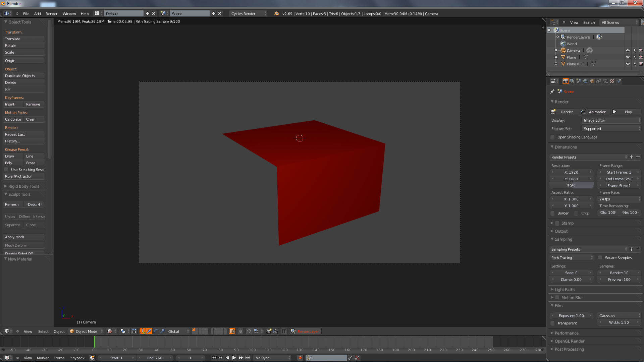Open the Render menu in top bar
Viewport: 644px width, 362px height.
51,14
